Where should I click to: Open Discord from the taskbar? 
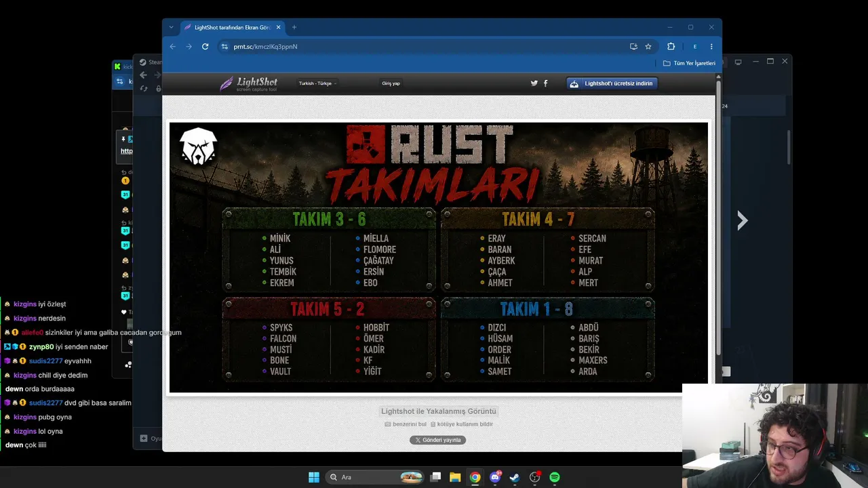coord(495,477)
